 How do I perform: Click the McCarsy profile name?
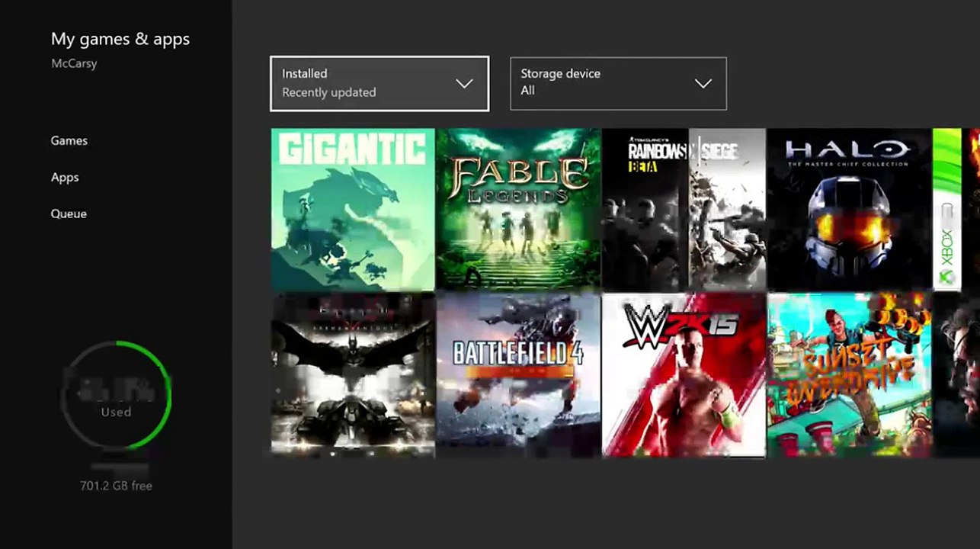(74, 63)
